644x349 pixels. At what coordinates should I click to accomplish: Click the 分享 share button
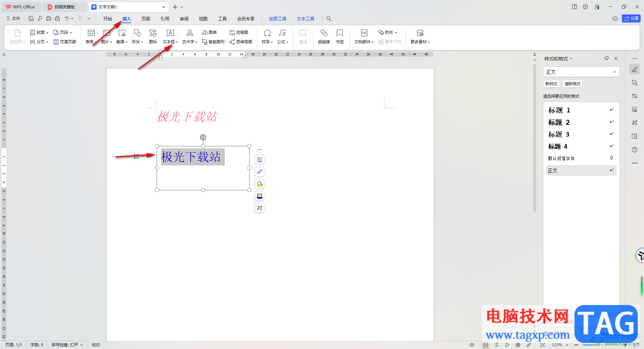pyautogui.click(x=631, y=18)
